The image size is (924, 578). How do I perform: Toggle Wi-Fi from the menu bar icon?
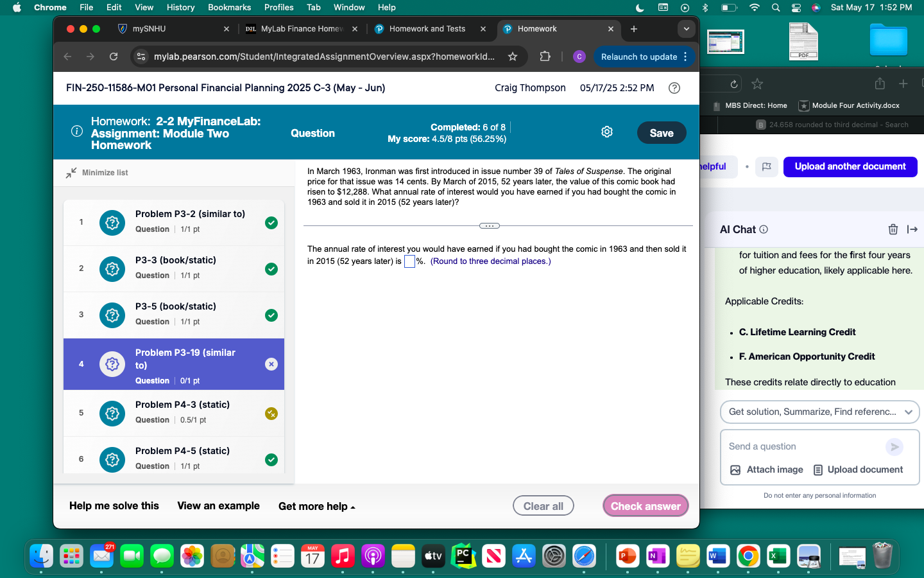(755, 8)
